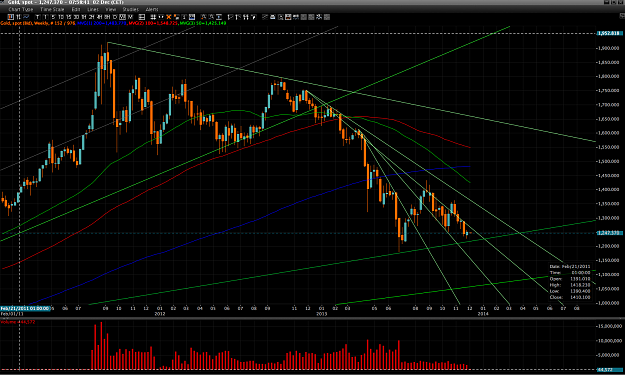Open the Alerts menu
The image size is (625, 375).
152,9
